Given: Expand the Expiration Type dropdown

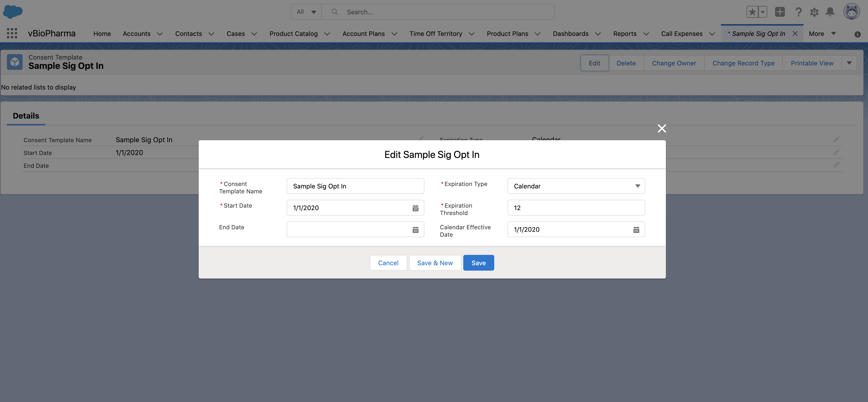Looking at the screenshot, I should click(x=576, y=186).
